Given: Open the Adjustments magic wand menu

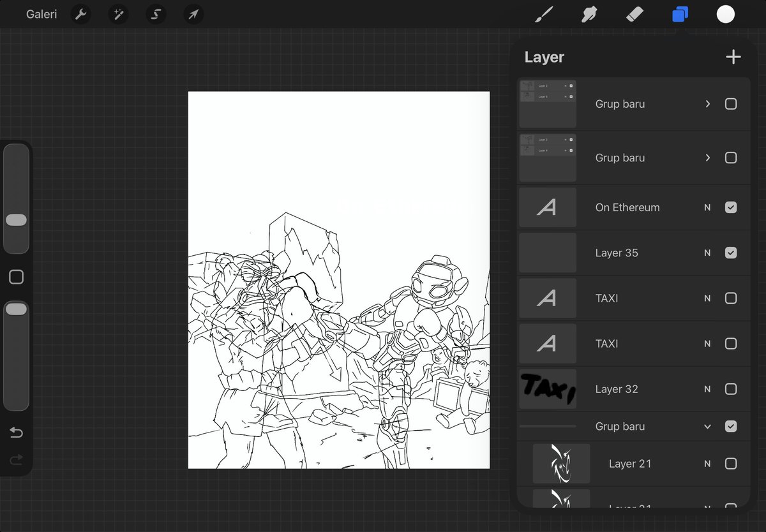Looking at the screenshot, I should [117, 14].
